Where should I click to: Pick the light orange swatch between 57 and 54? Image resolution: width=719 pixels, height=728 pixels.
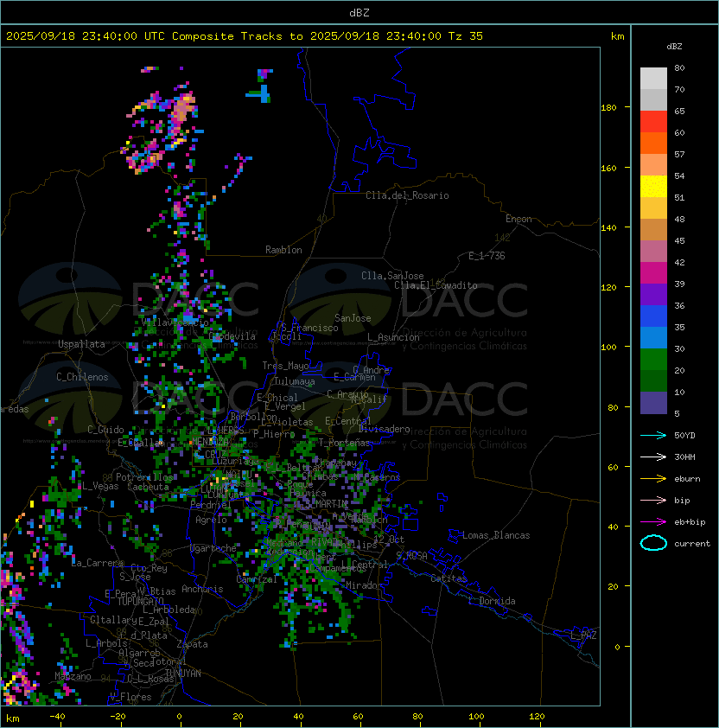click(x=653, y=165)
